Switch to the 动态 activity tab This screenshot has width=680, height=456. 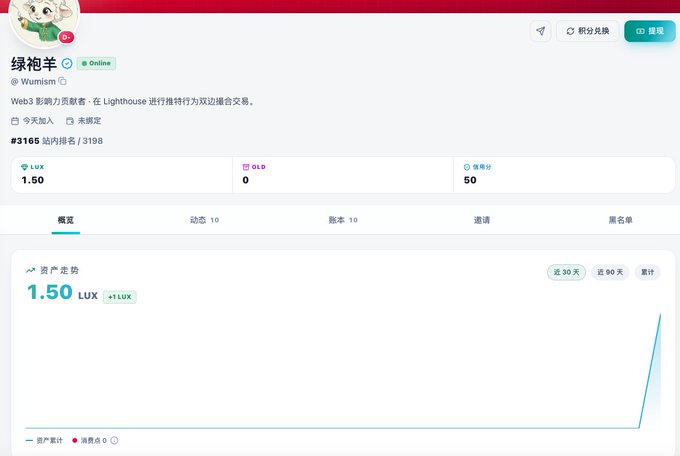pyautogui.click(x=204, y=220)
